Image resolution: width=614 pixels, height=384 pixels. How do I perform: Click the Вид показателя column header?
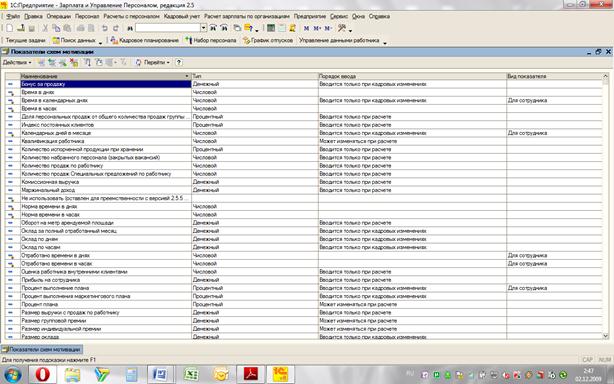(554, 76)
